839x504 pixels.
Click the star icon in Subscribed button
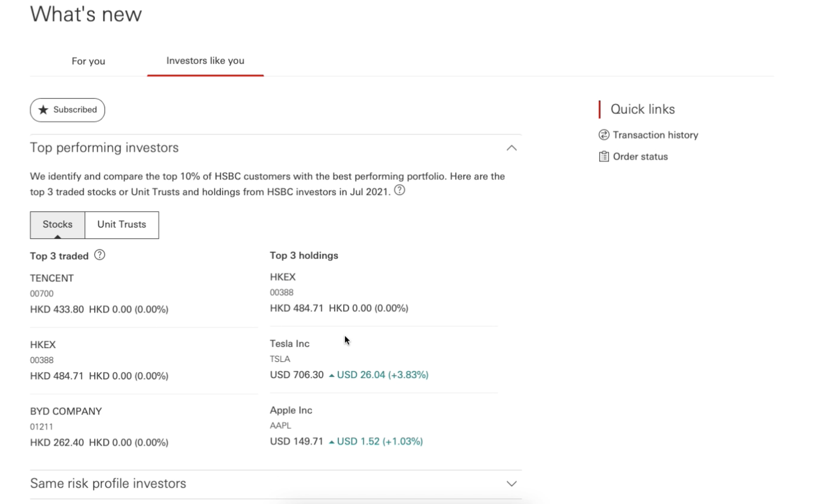[43, 110]
